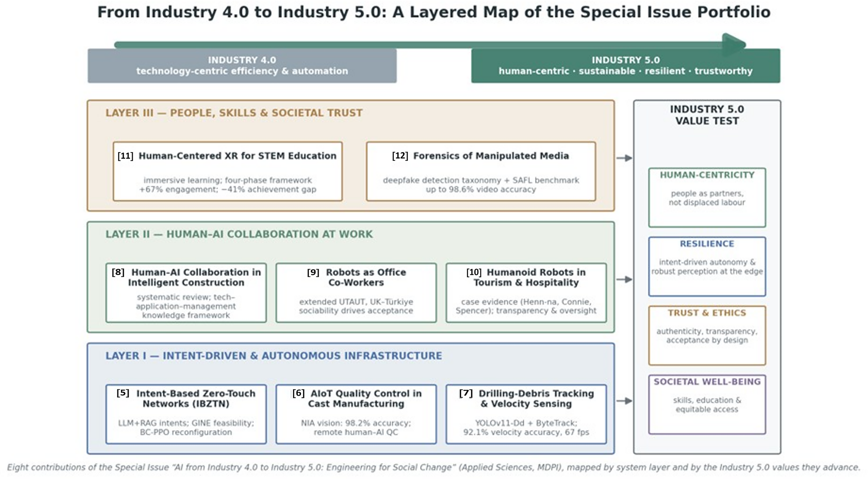Screen dimensions: 868x479
Task: Select card [9] Robots as Office Co-Workers
Action: pos(356,293)
